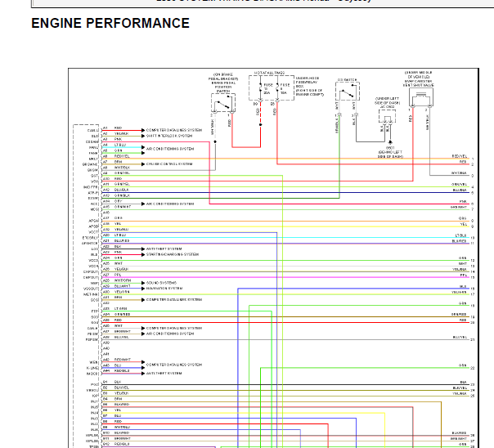This screenshot has height=448, width=494.
Task: Click the SOUND SYSTEMS label
Action: 161,283
